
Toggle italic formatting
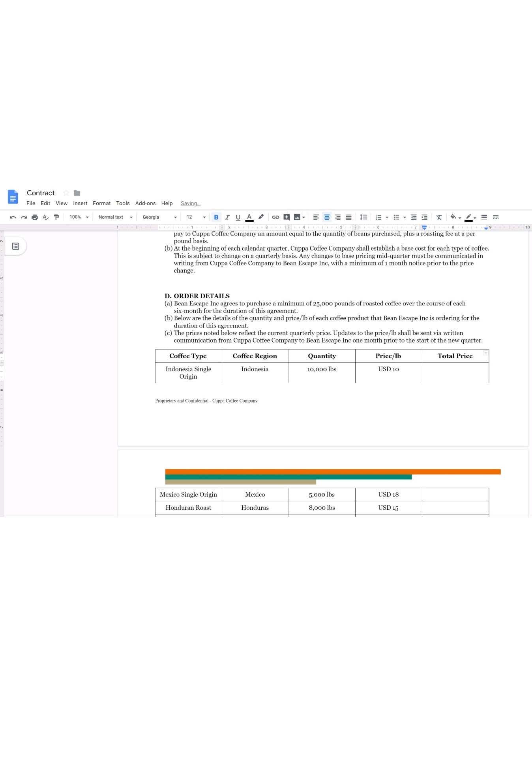click(227, 217)
